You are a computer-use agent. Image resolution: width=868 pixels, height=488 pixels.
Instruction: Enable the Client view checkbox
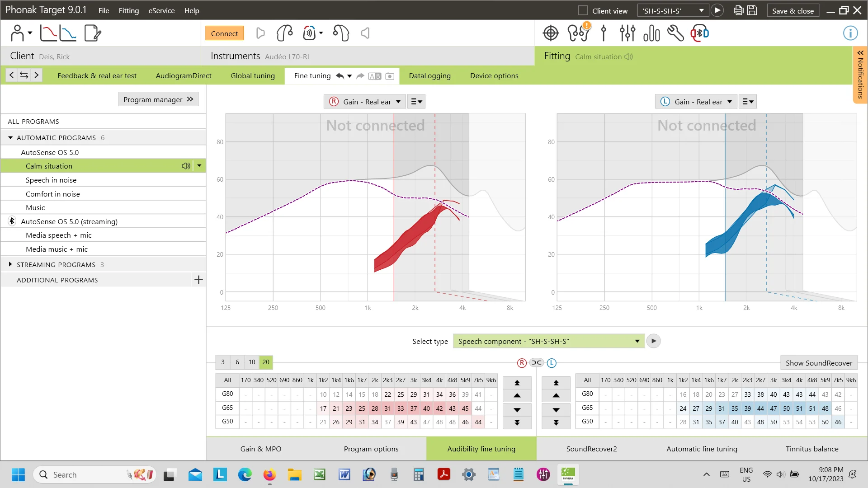583,10
